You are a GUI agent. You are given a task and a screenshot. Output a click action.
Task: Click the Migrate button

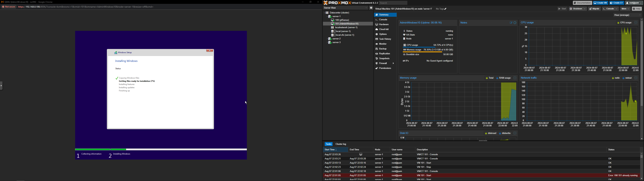click(595, 9)
